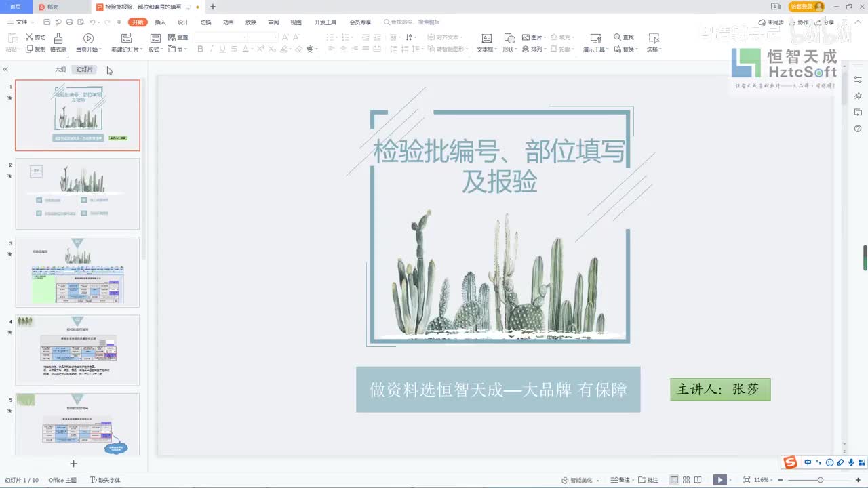Open the Insert (插入) ribbon tab
This screenshot has width=868, height=488.
[160, 22]
